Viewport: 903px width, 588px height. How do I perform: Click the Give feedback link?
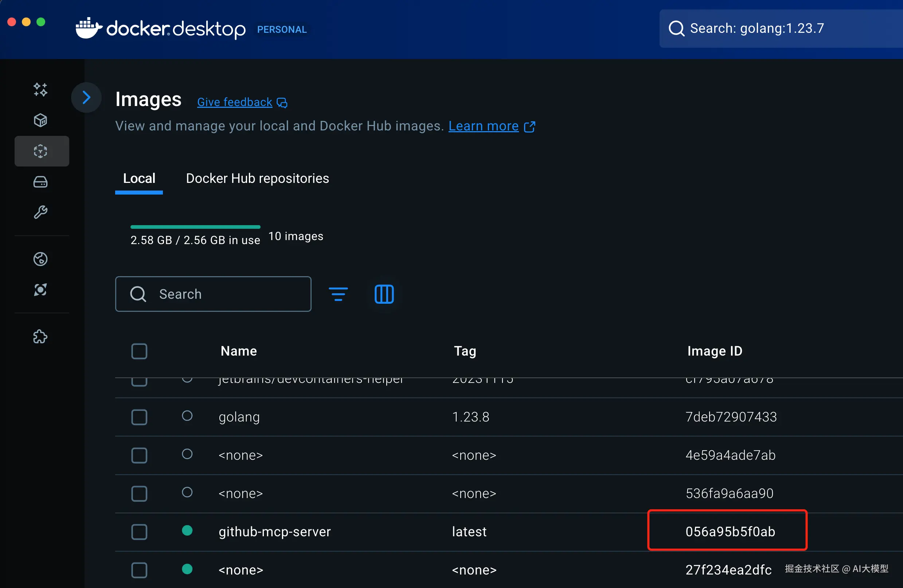(x=234, y=102)
